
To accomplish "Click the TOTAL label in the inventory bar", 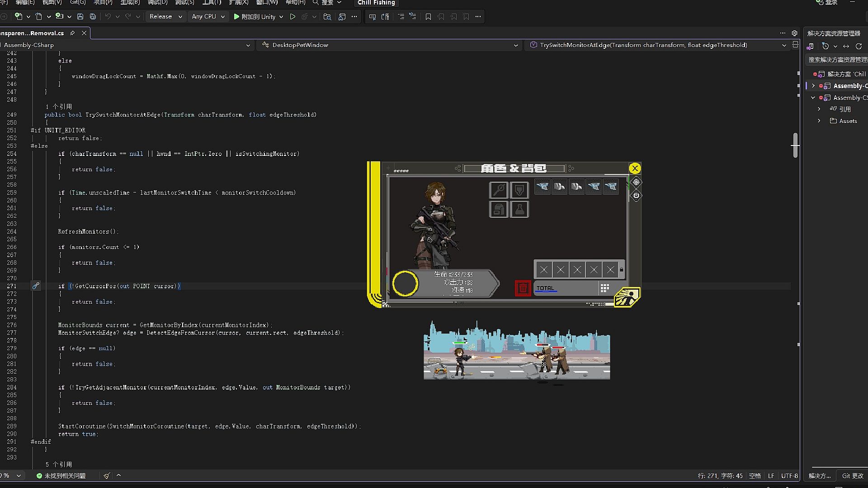I will [545, 288].
